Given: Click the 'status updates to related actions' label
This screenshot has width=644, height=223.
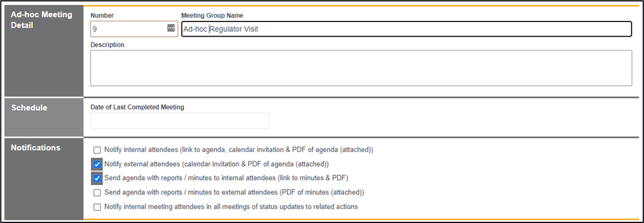Looking at the screenshot, I should pos(231,206).
